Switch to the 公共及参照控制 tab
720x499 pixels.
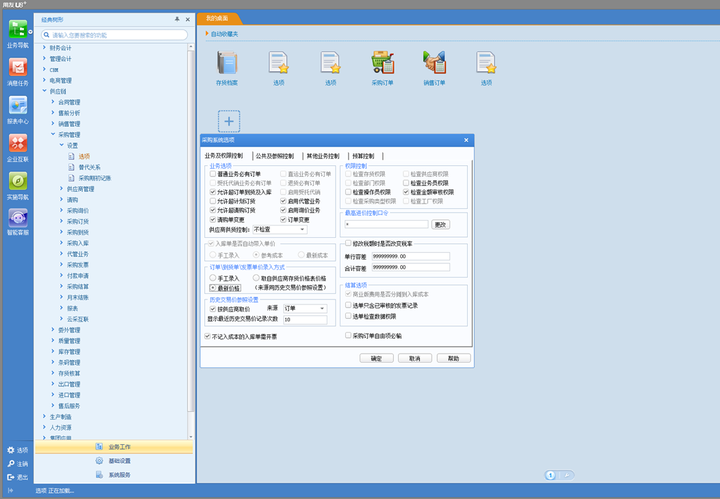[275, 156]
